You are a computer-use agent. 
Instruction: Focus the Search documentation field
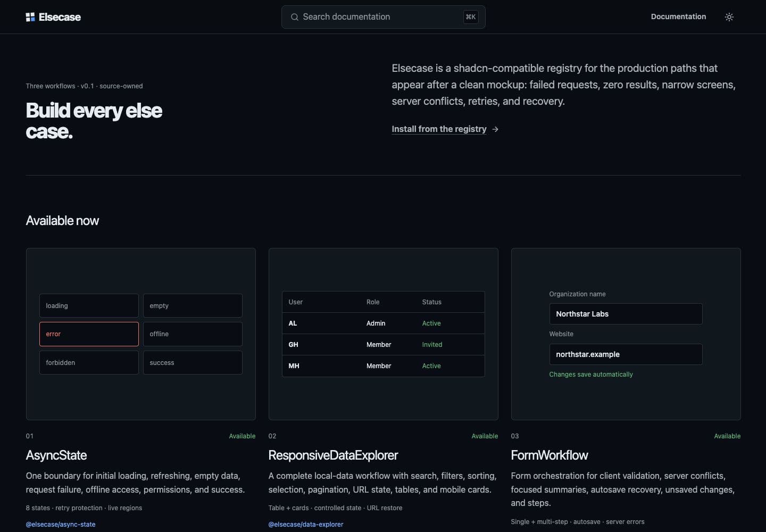click(383, 17)
